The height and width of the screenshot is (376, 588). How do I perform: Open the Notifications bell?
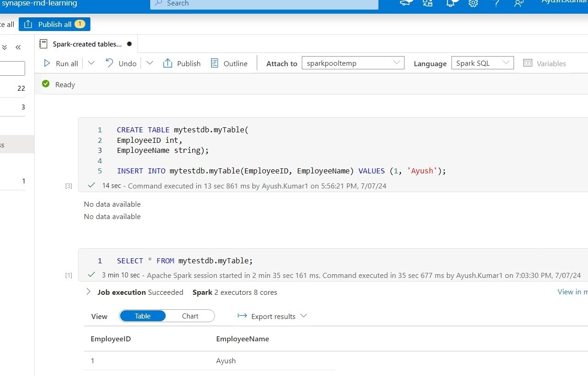pyautogui.click(x=451, y=3)
